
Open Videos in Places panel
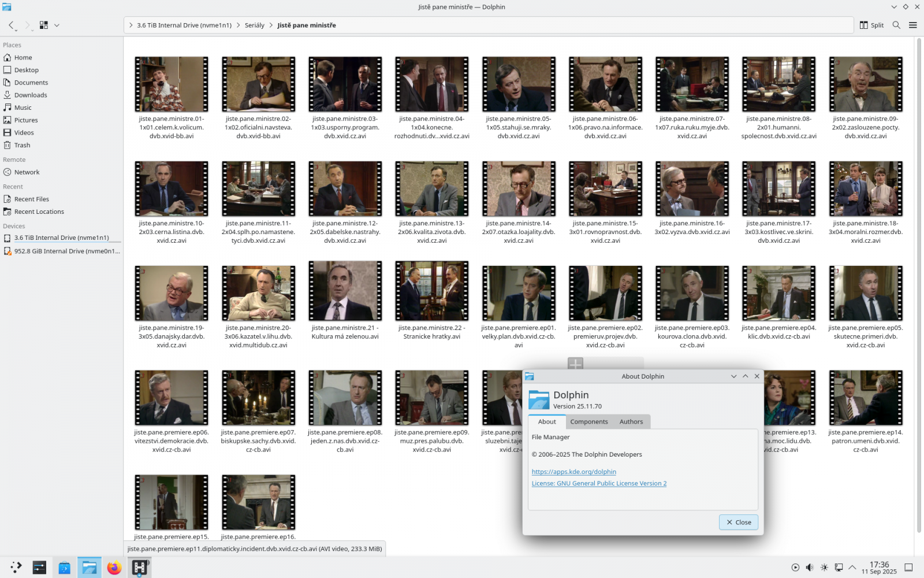(61, 133)
